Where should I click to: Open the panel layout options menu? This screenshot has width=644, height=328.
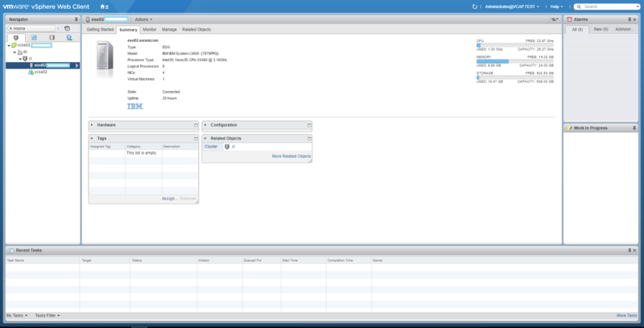(555, 19)
